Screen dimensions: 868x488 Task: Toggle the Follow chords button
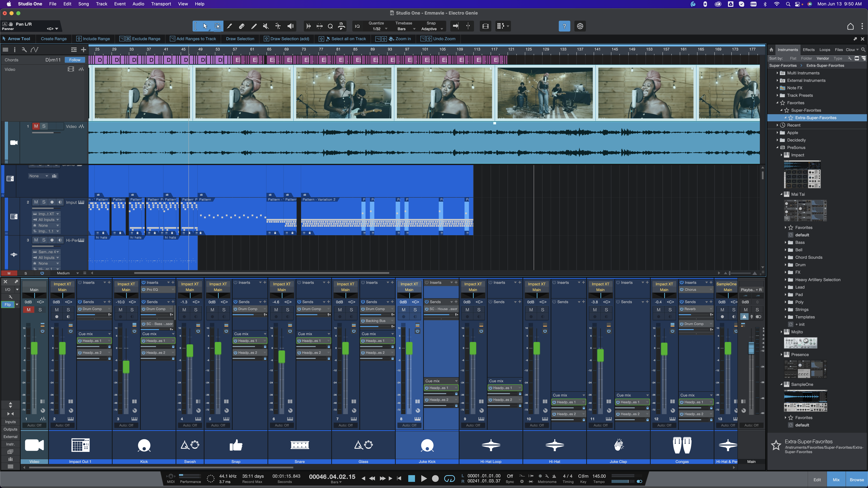pyautogui.click(x=75, y=60)
